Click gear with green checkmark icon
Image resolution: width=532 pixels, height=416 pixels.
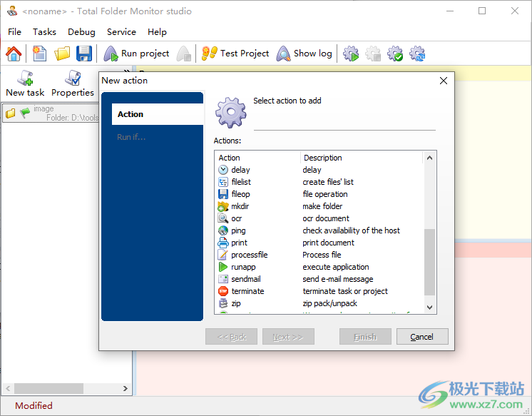[395, 54]
